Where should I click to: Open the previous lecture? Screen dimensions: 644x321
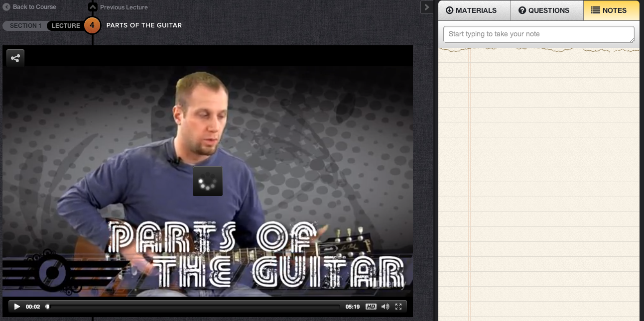(x=124, y=7)
